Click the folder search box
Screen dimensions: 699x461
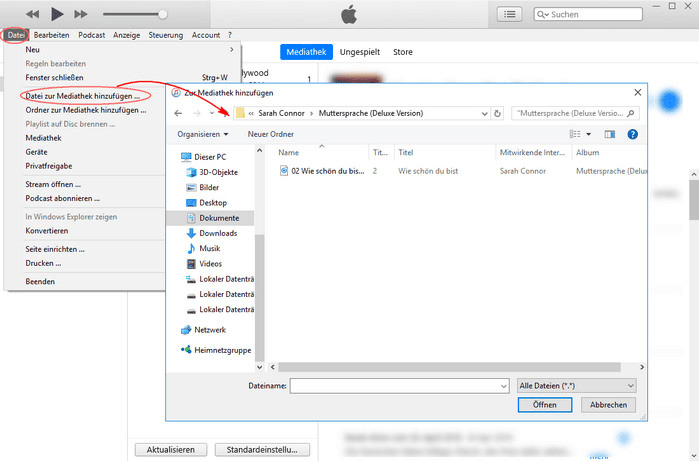point(576,113)
